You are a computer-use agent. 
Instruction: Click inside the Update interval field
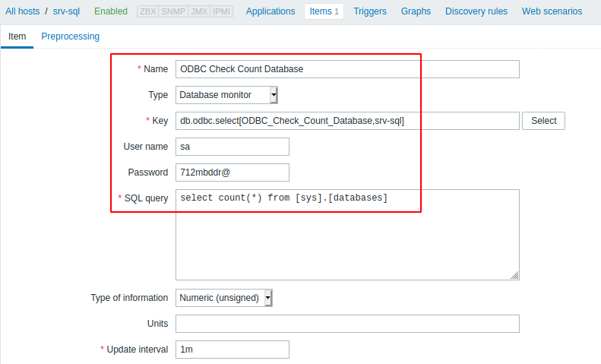click(232, 350)
